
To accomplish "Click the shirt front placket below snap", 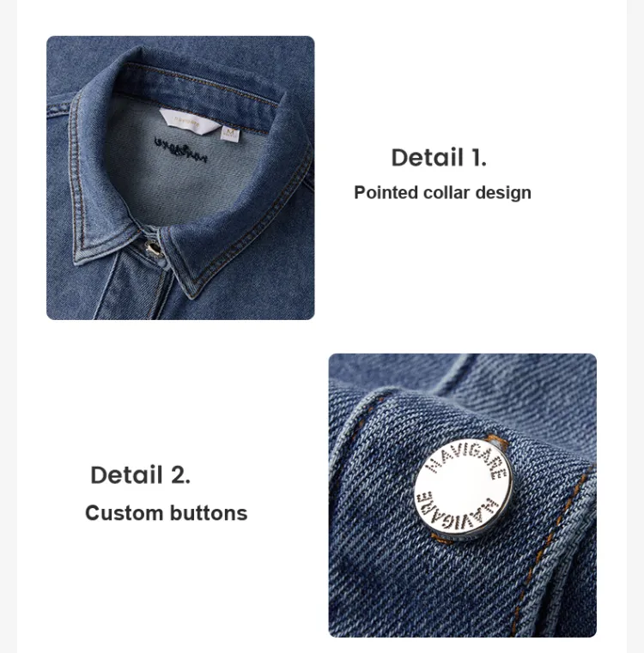I will pos(137,289).
